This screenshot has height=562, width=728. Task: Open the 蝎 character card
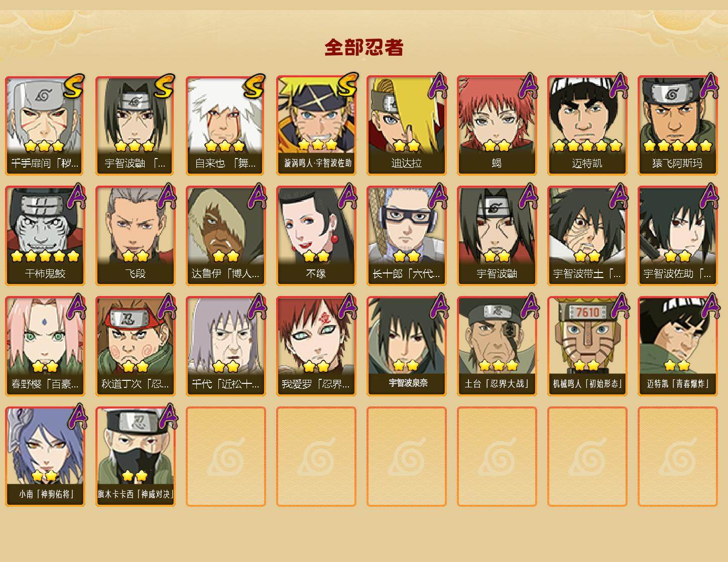pos(497,125)
